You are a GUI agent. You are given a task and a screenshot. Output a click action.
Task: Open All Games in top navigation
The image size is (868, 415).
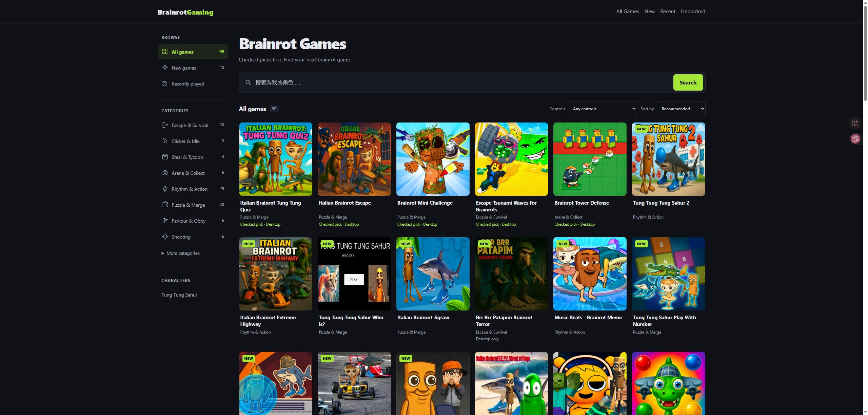click(x=627, y=12)
